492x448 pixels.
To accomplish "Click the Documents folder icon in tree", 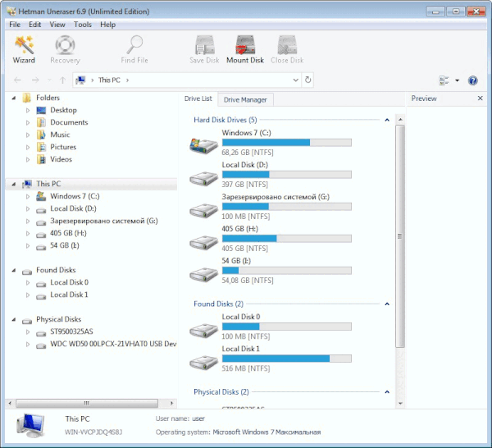I will [41, 122].
